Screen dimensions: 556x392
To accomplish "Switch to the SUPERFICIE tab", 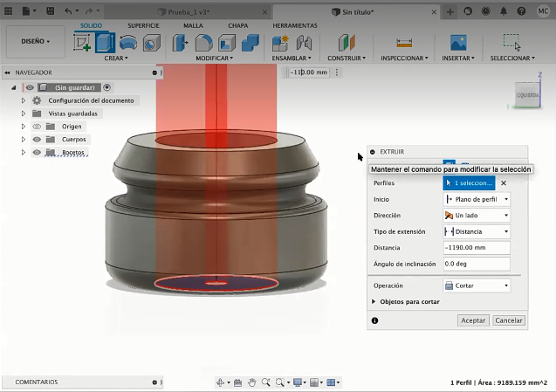I will (x=143, y=25).
